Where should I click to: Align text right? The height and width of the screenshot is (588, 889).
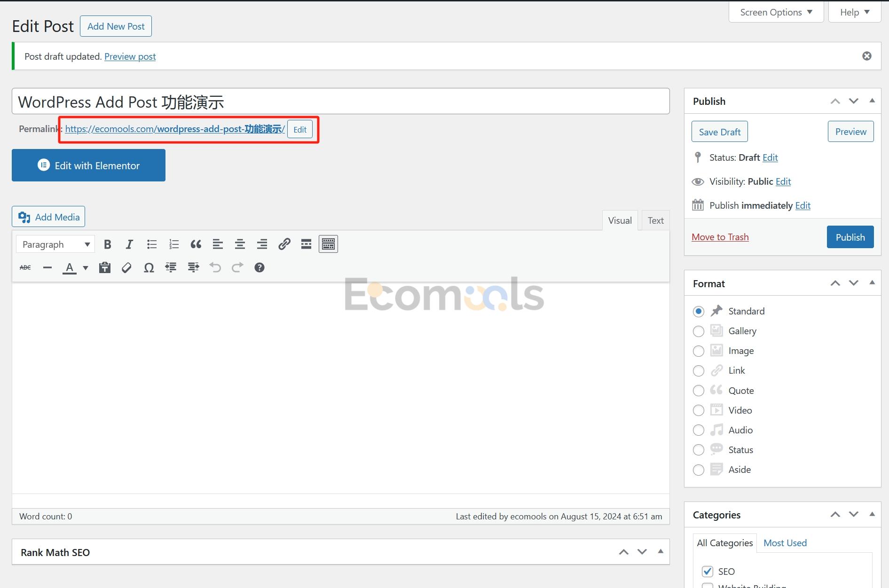pyautogui.click(x=262, y=244)
